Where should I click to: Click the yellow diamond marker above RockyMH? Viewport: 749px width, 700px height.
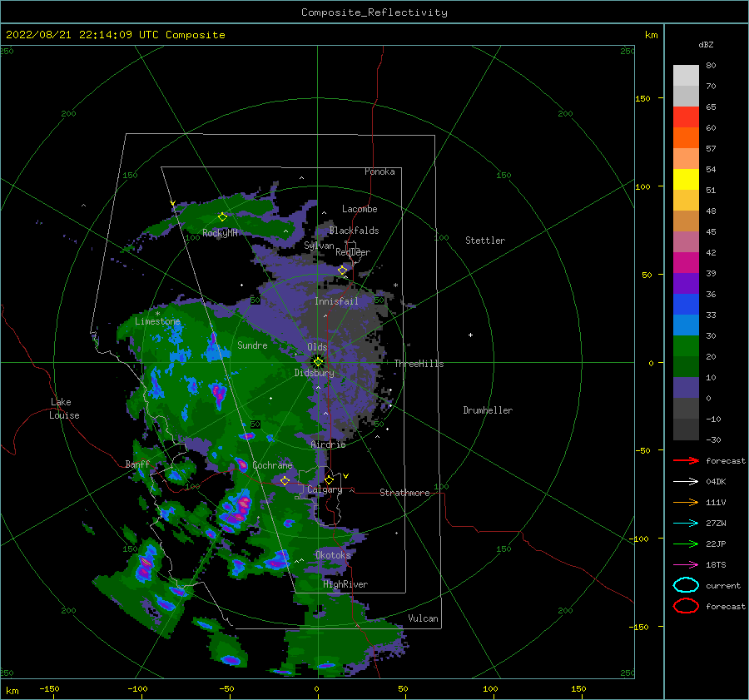pos(222,217)
